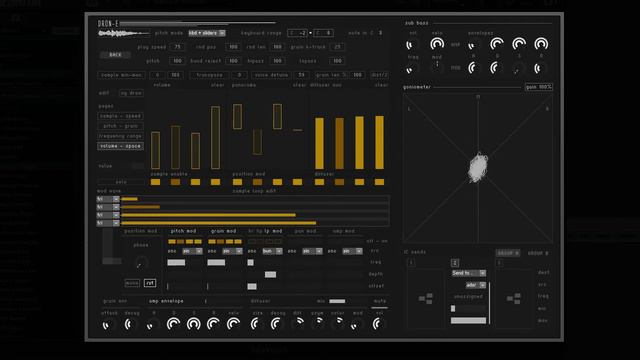Open the pitch mode dropdown

pyautogui.click(x=207, y=33)
